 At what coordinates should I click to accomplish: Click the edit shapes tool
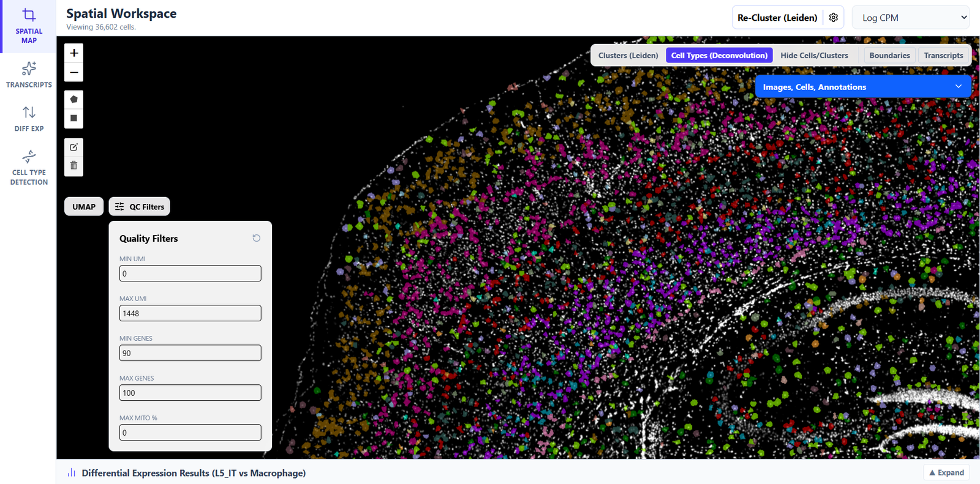[x=74, y=147]
